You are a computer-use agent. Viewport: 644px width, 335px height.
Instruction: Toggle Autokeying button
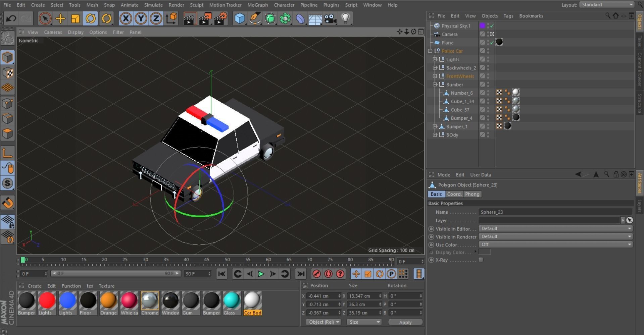point(328,274)
